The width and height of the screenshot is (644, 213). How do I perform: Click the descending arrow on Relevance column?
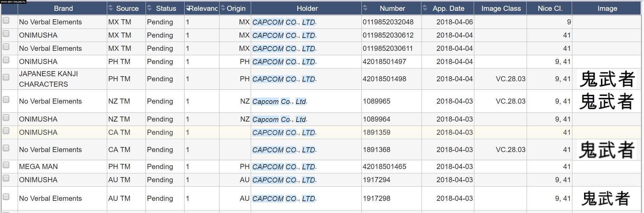coord(188,9)
